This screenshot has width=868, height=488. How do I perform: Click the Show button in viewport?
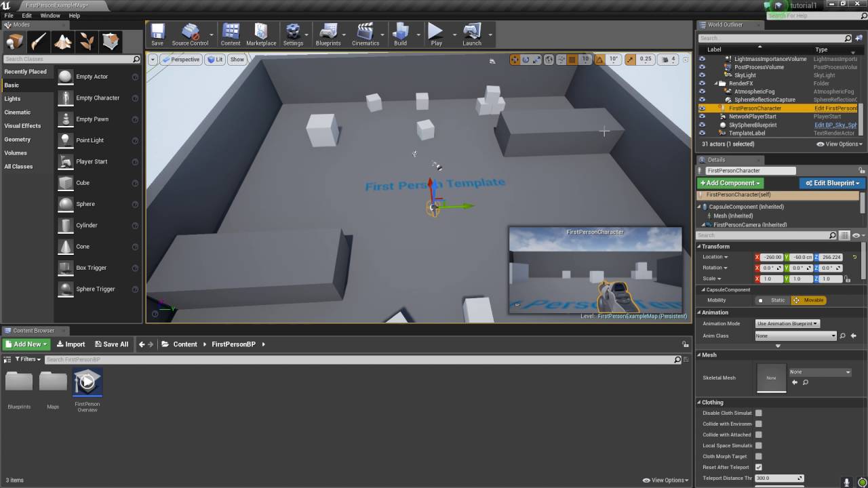[x=237, y=60]
